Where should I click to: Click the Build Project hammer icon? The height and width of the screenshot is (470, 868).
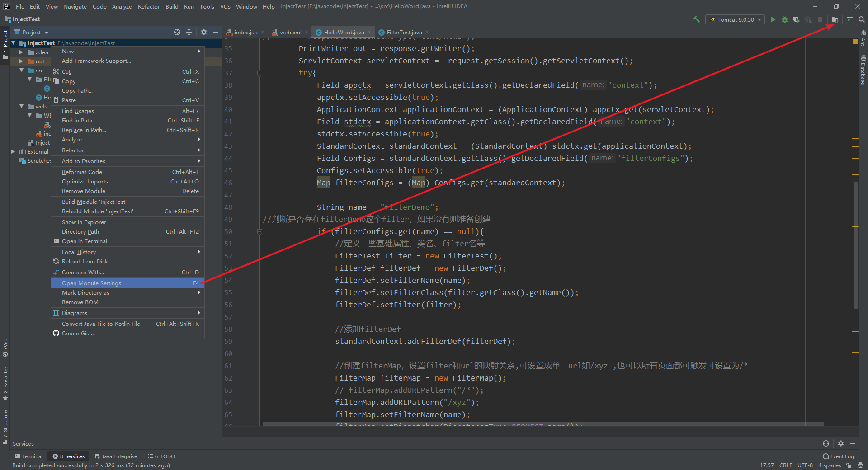click(696, 19)
